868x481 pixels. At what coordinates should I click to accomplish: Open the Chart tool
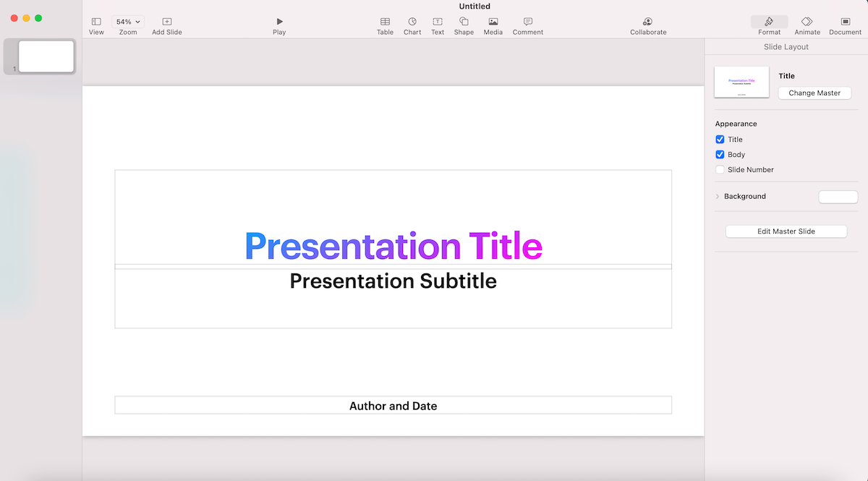tap(412, 22)
